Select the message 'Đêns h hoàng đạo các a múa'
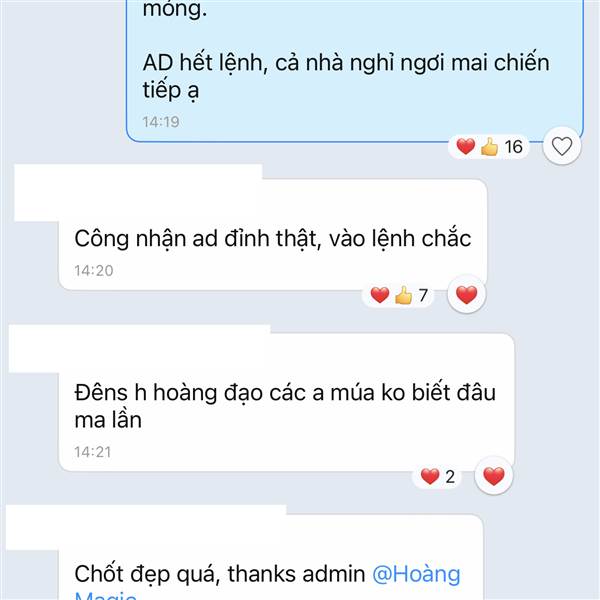600x600 pixels. tap(285, 406)
